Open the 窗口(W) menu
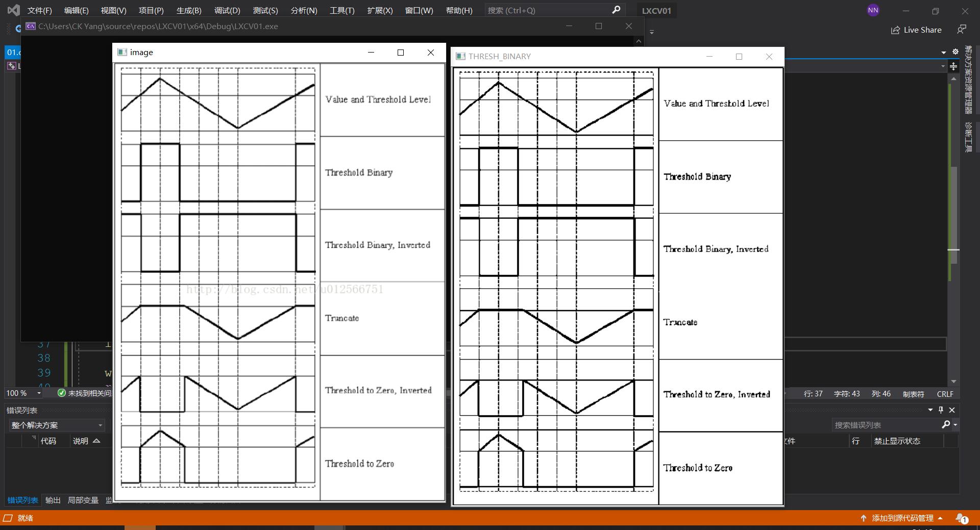The image size is (980, 530). point(419,10)
